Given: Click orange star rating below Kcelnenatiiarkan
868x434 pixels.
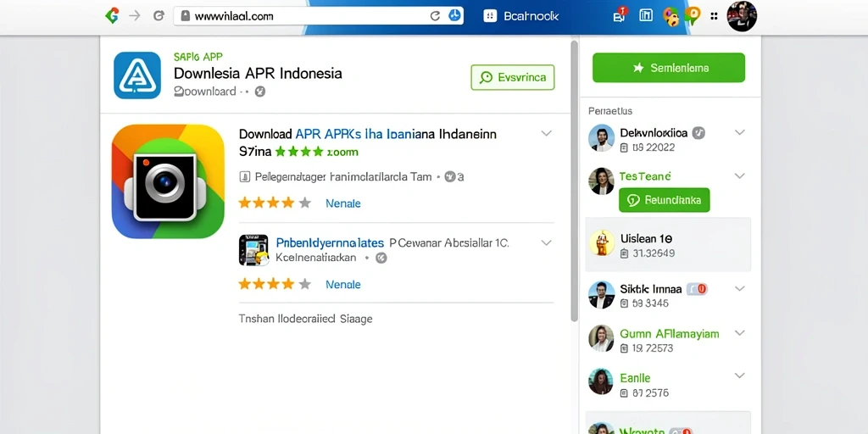Looking at the screenshot, I should 275,285.
